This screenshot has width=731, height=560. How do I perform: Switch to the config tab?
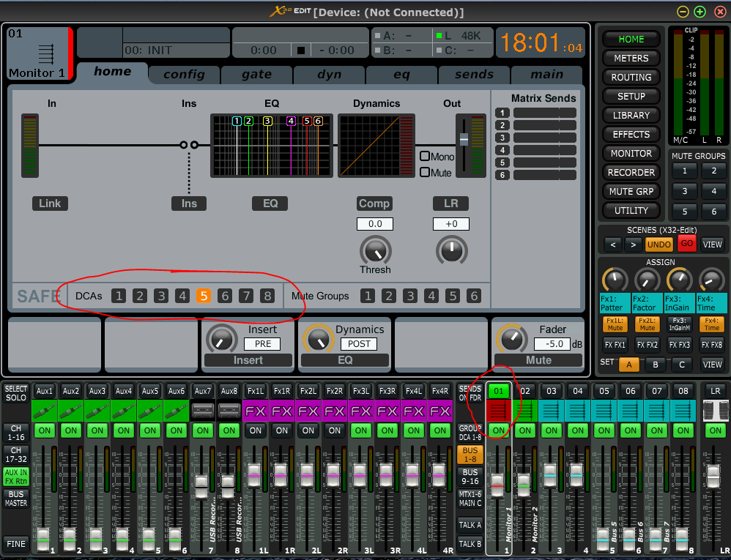point(184,75)
